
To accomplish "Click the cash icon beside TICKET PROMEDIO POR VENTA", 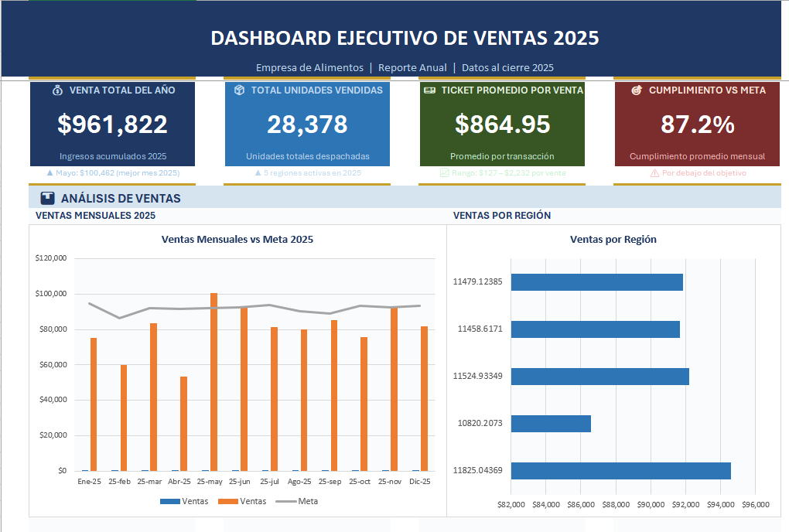I will click(x=430, y=90).
